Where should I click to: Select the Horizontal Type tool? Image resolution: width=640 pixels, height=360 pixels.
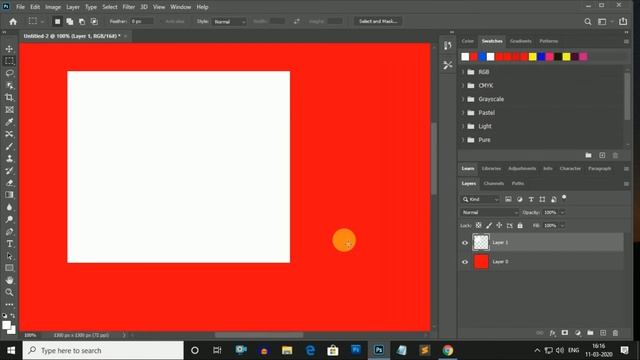[x=9, y=244]
